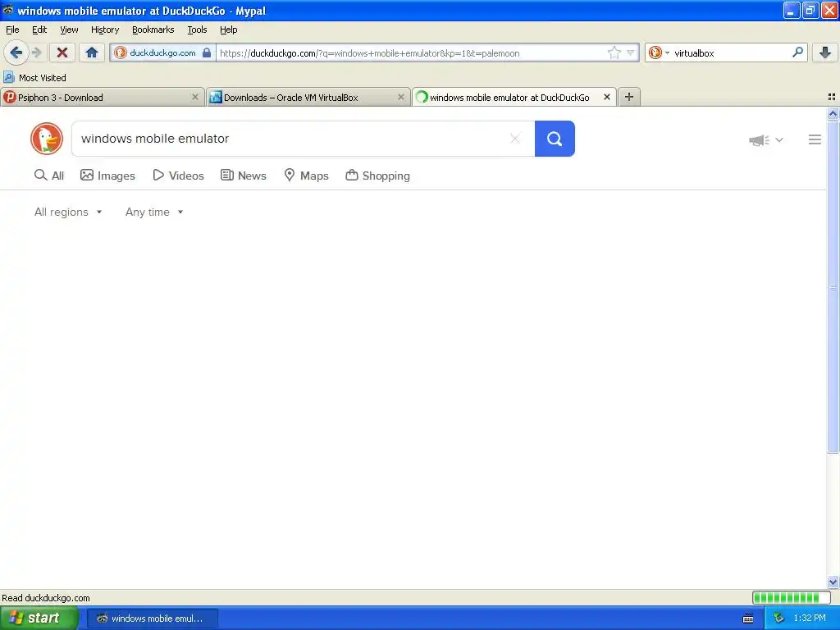Switch to Shopping results
This screenshot has height=630, width=840.
click(378, 176)
